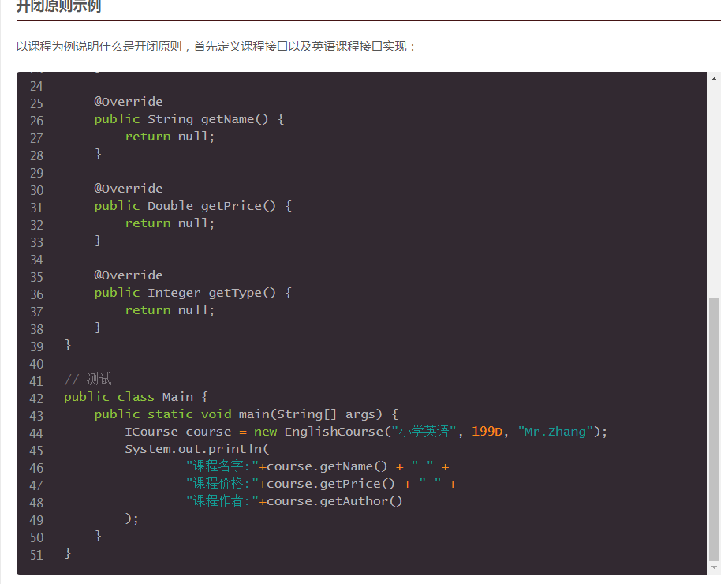This screenshot has width=728, height=584.
Task: Click '@Override' on line 35
Action: click(x=129, y=275)
